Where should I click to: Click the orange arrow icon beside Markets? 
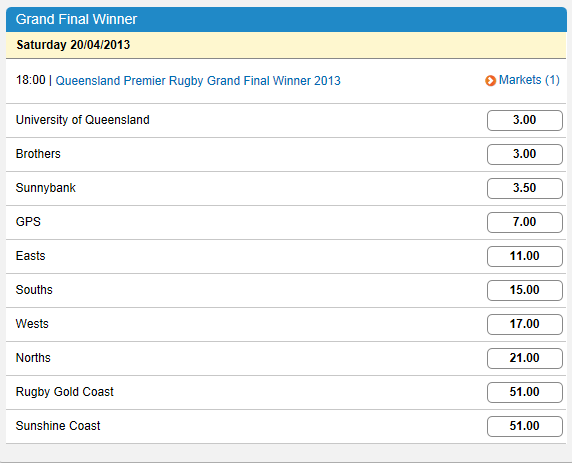pos(490,81)
